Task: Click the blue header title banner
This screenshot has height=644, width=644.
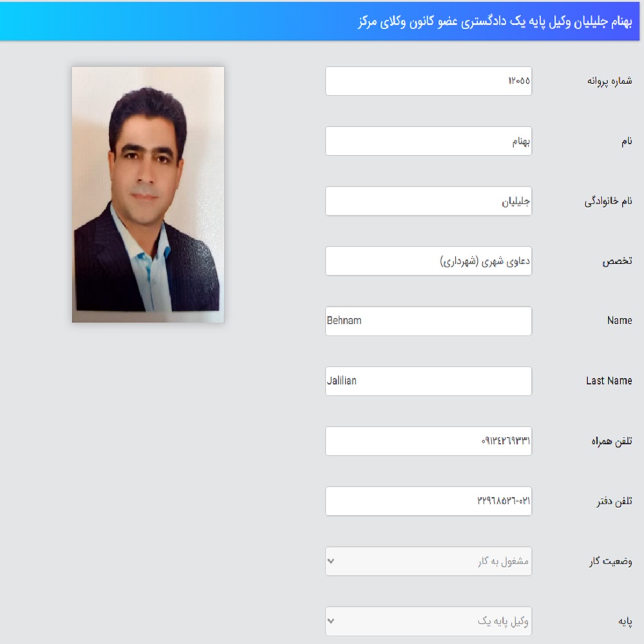Action: [x=319, y=21]
